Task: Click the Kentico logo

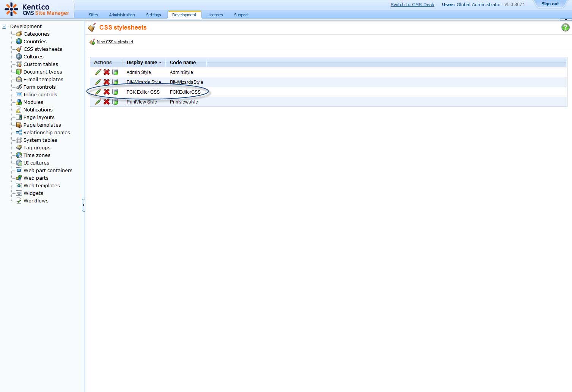Action: coord(37,9)
